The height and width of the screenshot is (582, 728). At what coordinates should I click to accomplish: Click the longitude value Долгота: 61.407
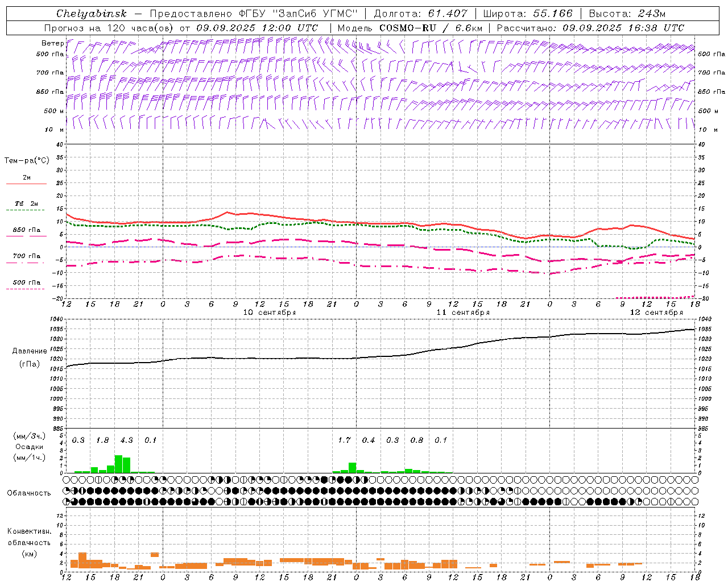click(x=420, y=14)
